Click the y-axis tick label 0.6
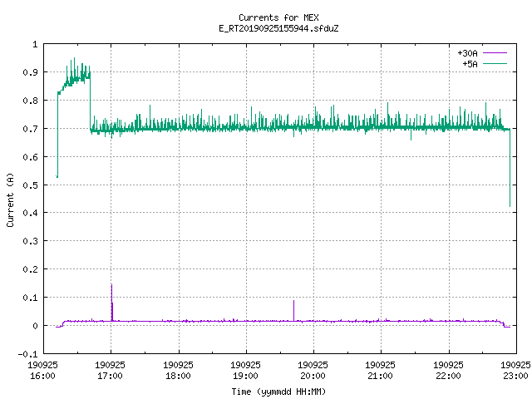Screen dimensions: 532x399 [x=30, y=157]
